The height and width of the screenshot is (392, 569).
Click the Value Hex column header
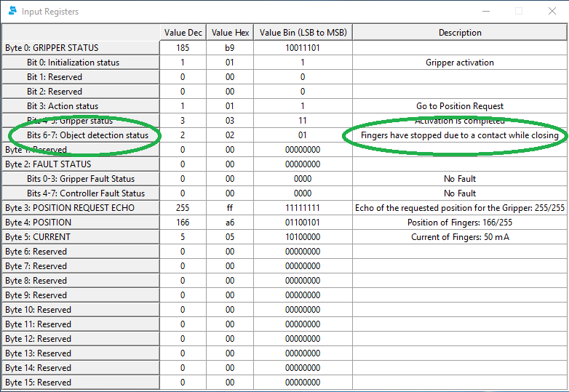tap(231, 33)
